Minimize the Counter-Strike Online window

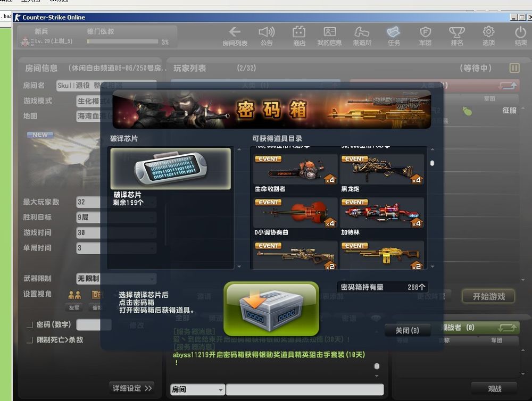tap(514, 18)
